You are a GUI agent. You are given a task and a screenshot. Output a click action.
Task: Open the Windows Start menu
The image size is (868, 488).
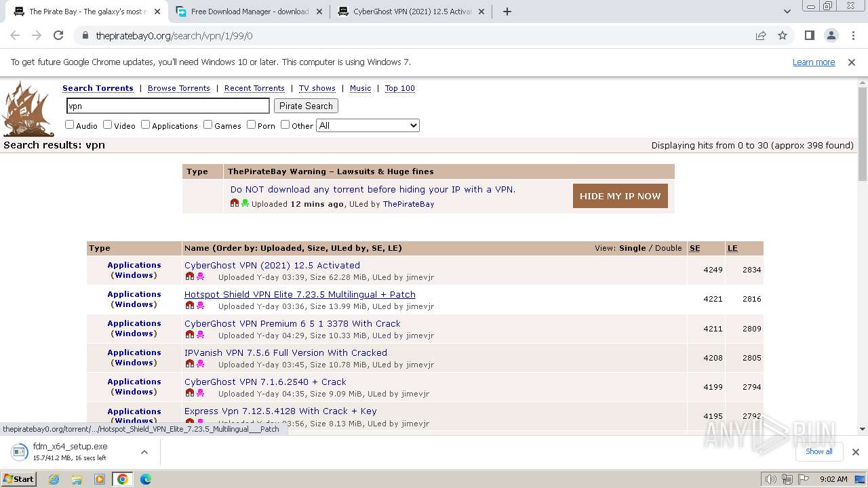[19, 479]
